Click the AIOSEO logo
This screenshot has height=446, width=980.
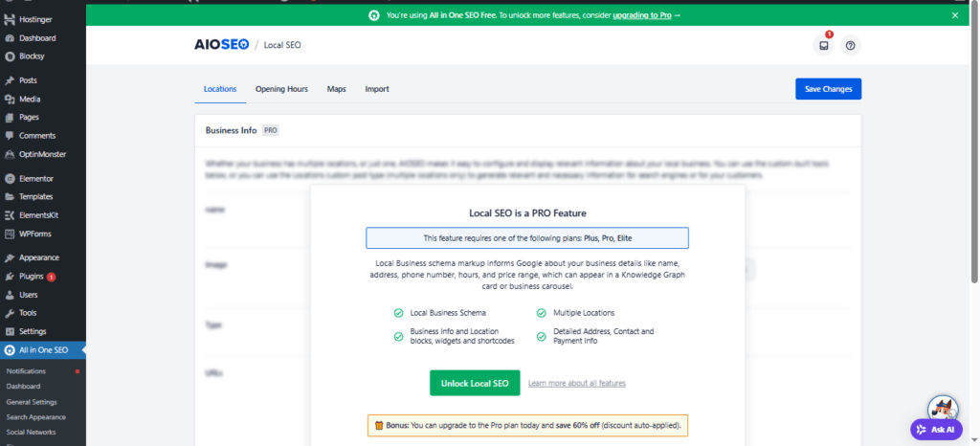(x=222, y=44)
